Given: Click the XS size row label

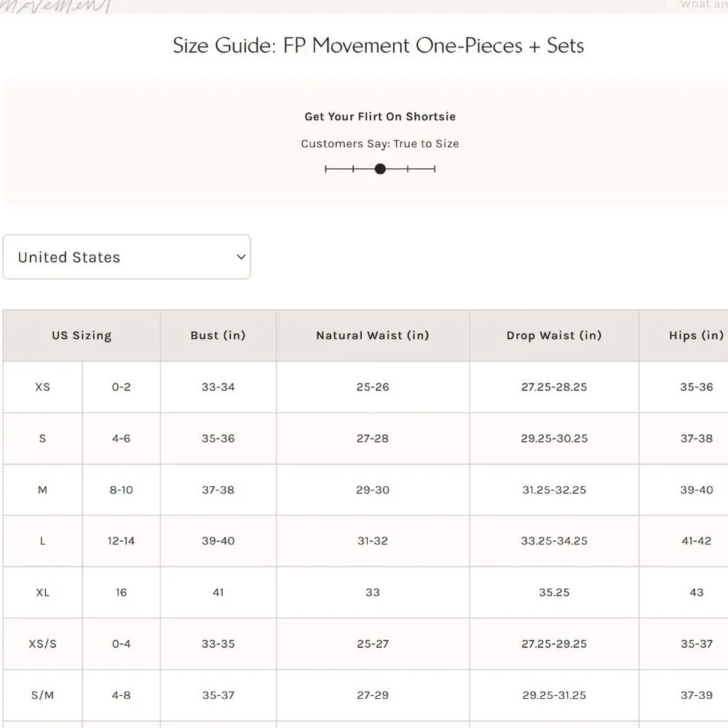Looking at the screenshot, I should [x=43, y=387].
